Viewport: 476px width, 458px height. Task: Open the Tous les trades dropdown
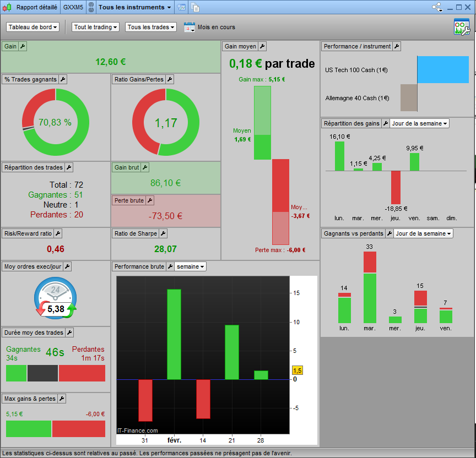point(150,27)
